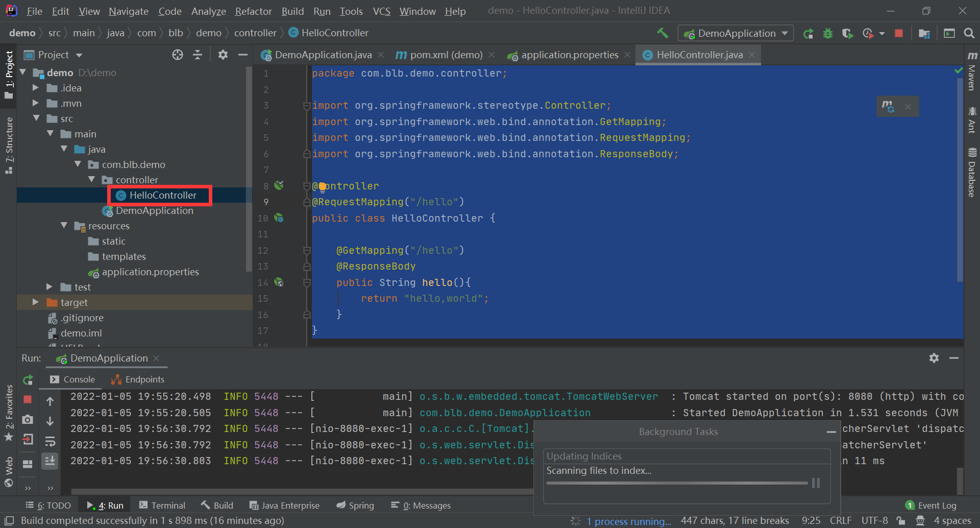Image resolution: width=980 pixels, height=528 pixels.
Task: Collapse all icon in Project panel
Action: tap(198, 55)
